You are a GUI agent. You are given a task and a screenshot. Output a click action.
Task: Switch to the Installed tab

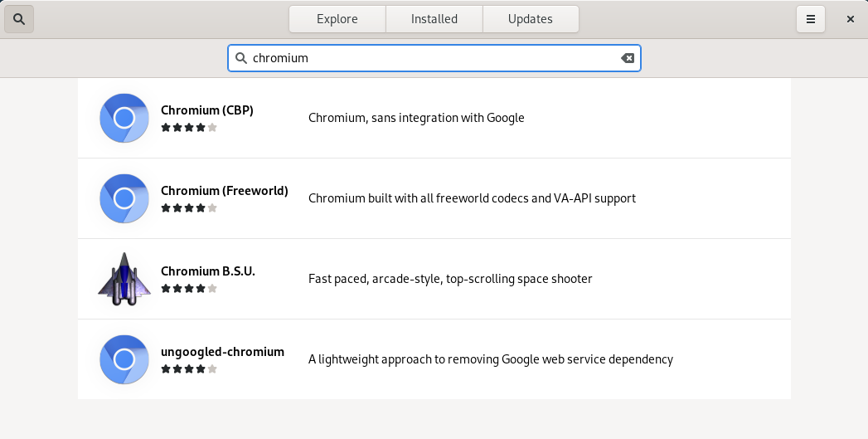click(x=434, y=19)
